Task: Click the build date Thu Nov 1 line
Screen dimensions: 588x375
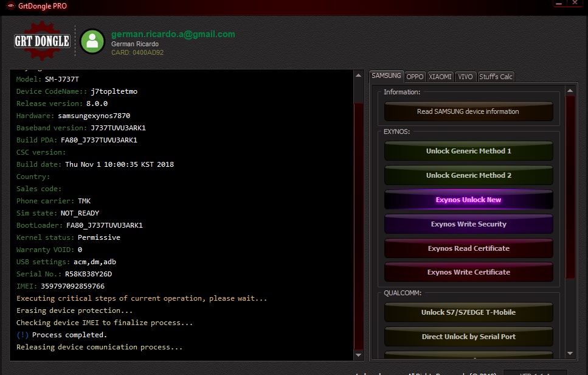Action: (x=95, y=164)
